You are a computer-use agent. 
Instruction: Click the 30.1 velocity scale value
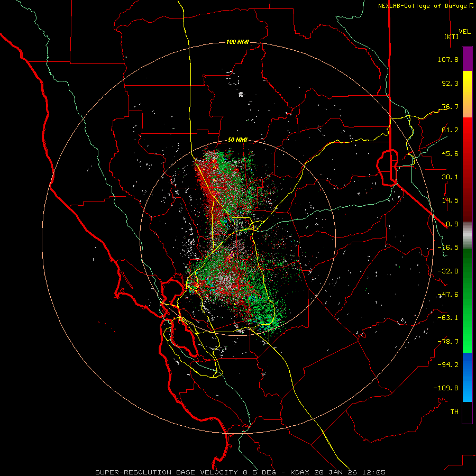pos(450,177)
